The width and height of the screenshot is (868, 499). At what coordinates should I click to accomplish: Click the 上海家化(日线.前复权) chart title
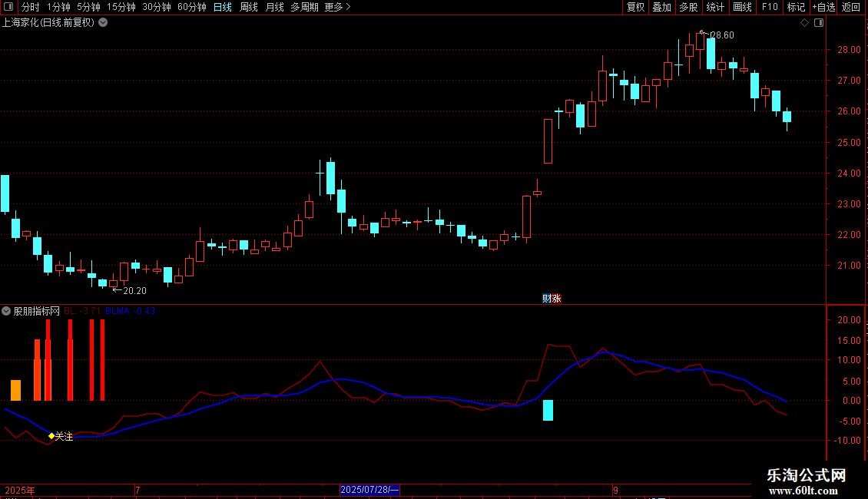click(48, 23)
